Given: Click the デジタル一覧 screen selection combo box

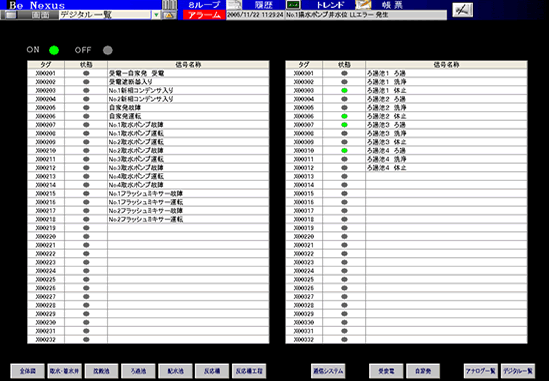Looking at the screenshot, I should click(110, 15).
